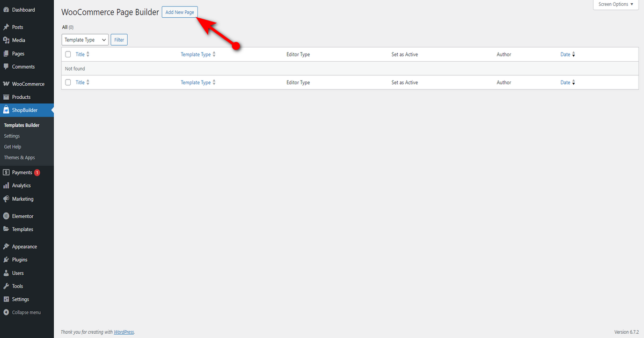The image size is (644, 338).
Task: Check the select-all checkbox in table footer
Action: 68,82
